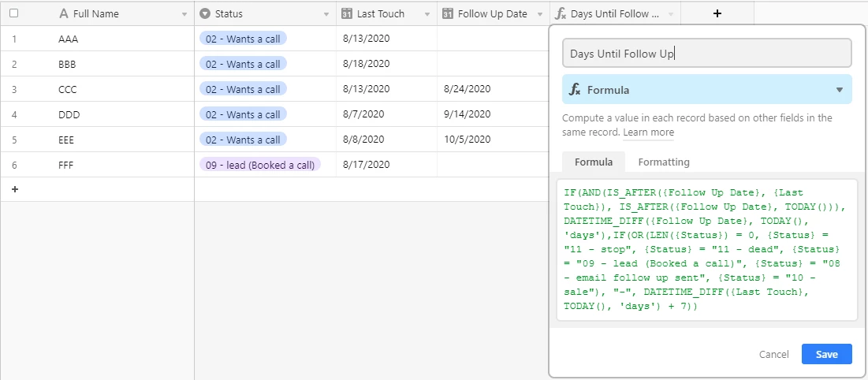Image resolution: width=868 pixels, height=380 pixels.
Task: Select the Formula tab
Action: coord(594,162)
